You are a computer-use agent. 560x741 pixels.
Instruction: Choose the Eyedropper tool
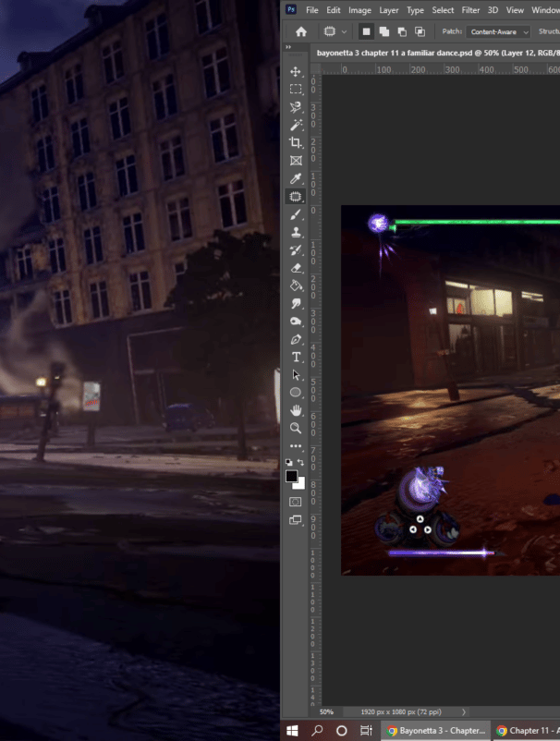click(296, 178)
